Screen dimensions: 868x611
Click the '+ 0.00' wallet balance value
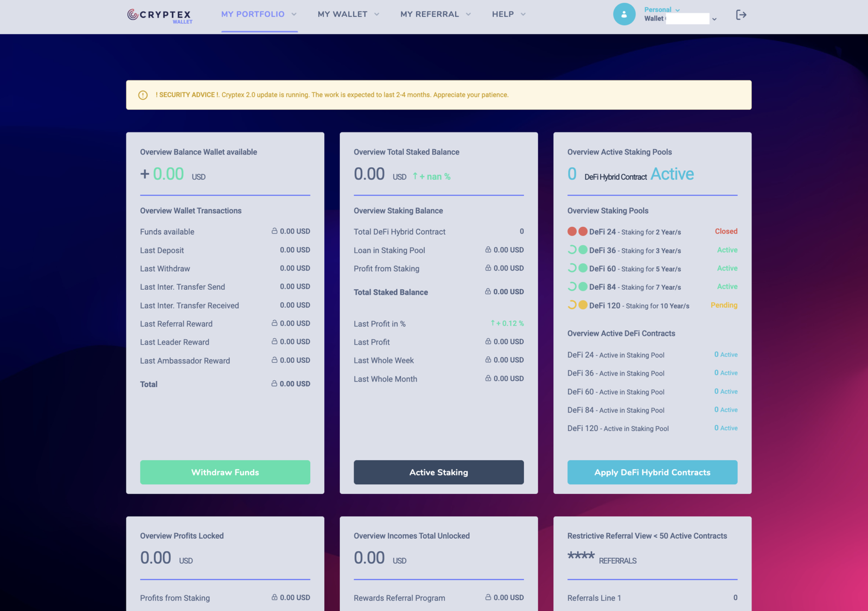coord(162,174)
